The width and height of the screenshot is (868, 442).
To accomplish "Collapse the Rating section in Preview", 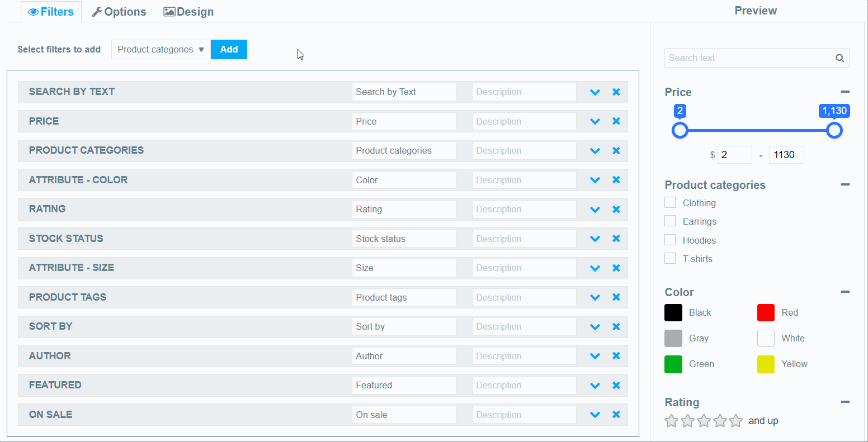I will click(845, 402).
